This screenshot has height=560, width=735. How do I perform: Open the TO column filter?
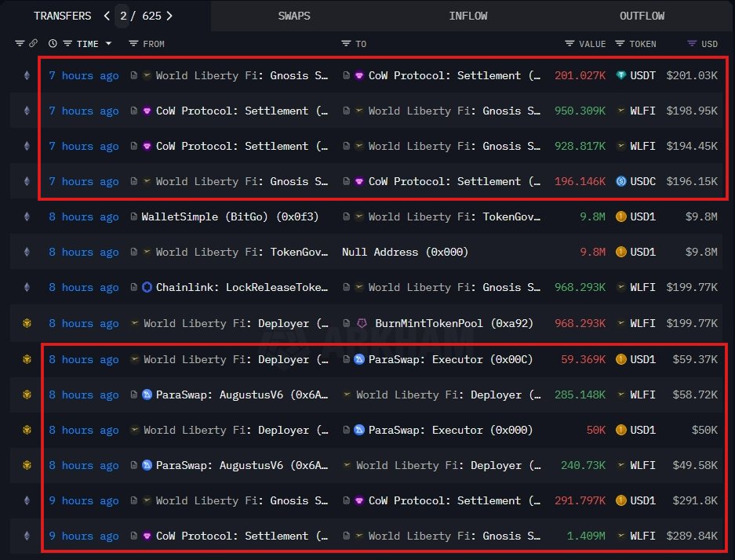point(346,44)
